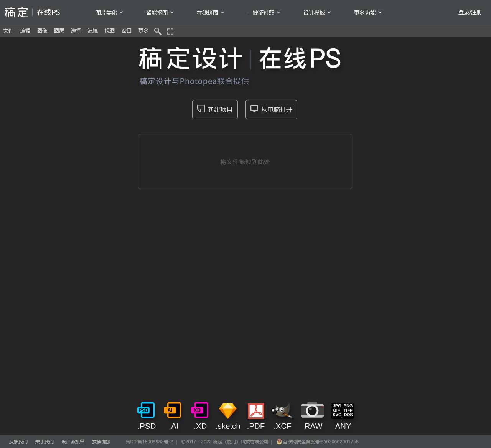
Task: Open a Sketch file using the diamond icon
Action: coord(228,410)
